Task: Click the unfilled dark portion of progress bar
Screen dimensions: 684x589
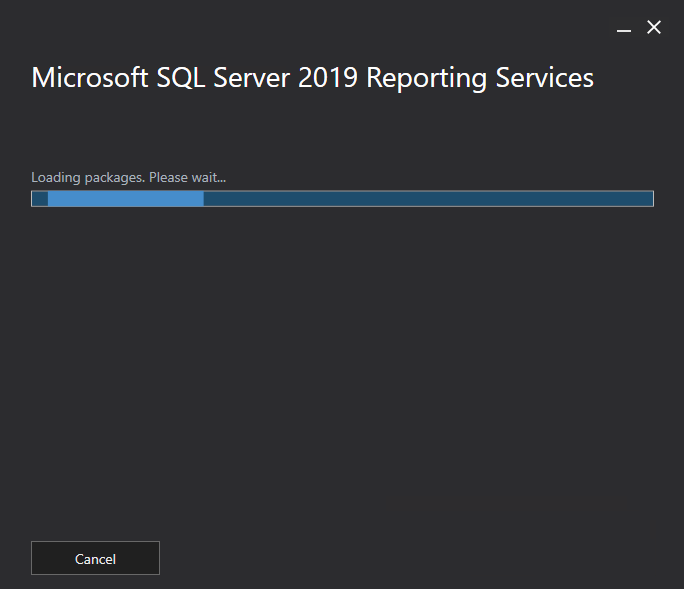Action: click(428, 199)
